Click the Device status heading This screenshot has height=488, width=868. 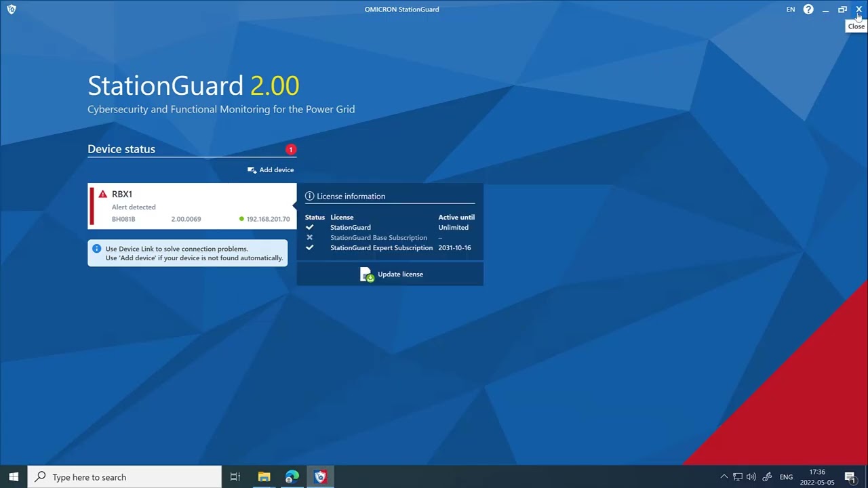pyautogui.click(x=121, y=149)
